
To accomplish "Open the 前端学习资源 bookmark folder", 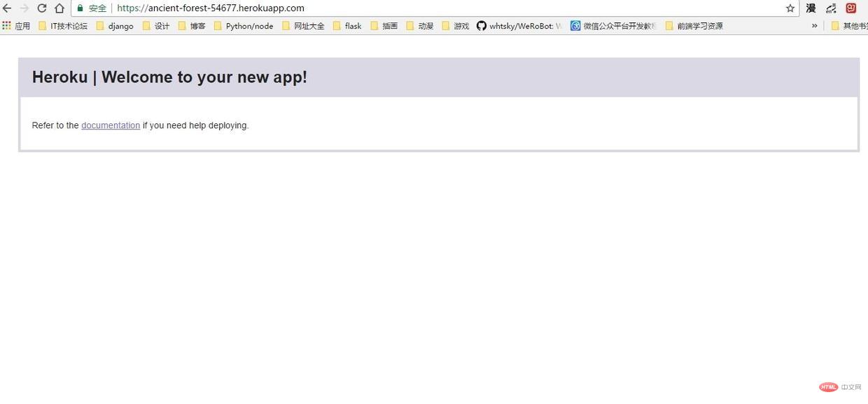I will 694,26.
